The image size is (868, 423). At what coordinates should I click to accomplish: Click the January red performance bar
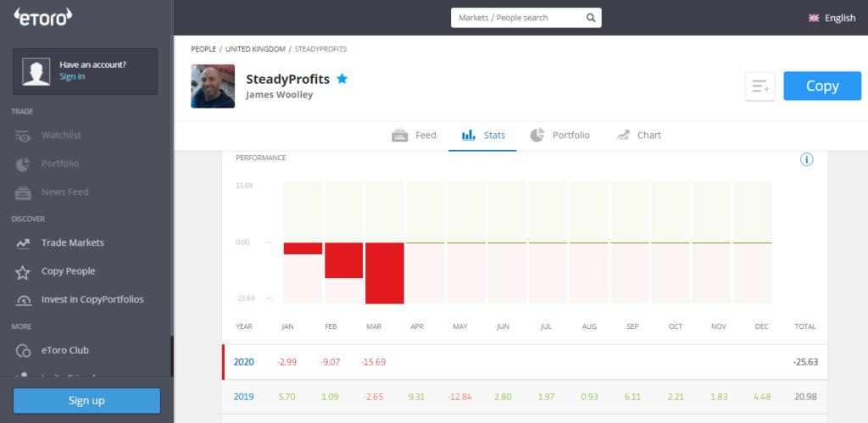point(303,248)
